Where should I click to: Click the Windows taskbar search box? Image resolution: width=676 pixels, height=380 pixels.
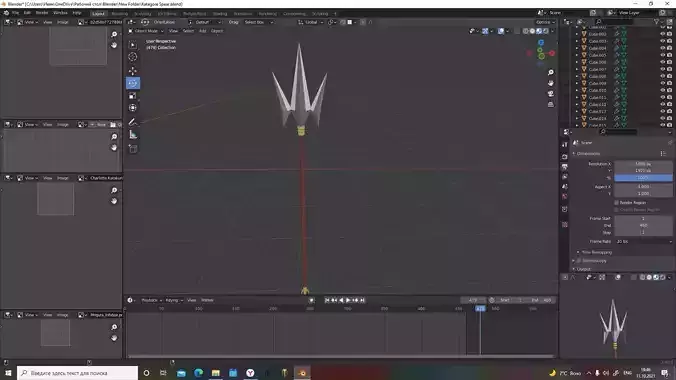(x=78, y=373)
